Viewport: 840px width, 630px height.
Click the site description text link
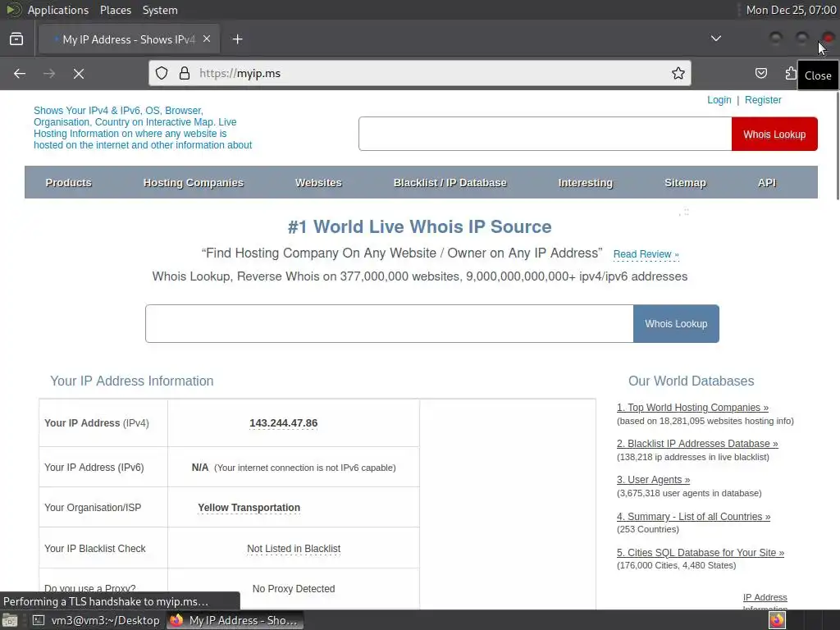pos(143,127)
